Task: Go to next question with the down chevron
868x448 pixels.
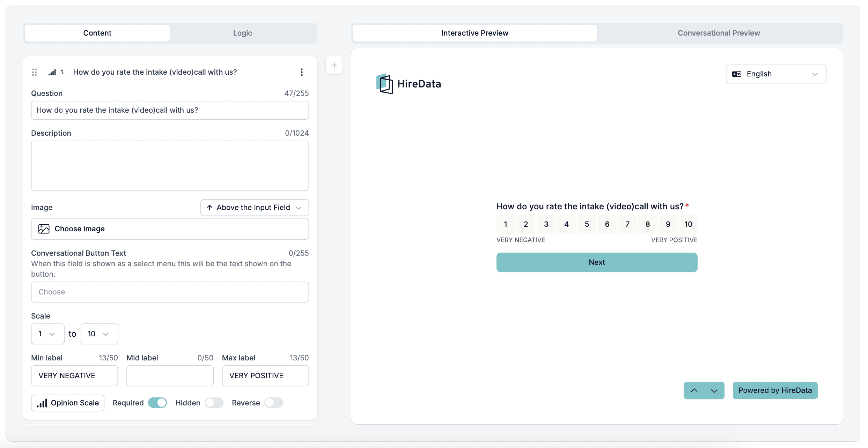Action: point(714,390)
